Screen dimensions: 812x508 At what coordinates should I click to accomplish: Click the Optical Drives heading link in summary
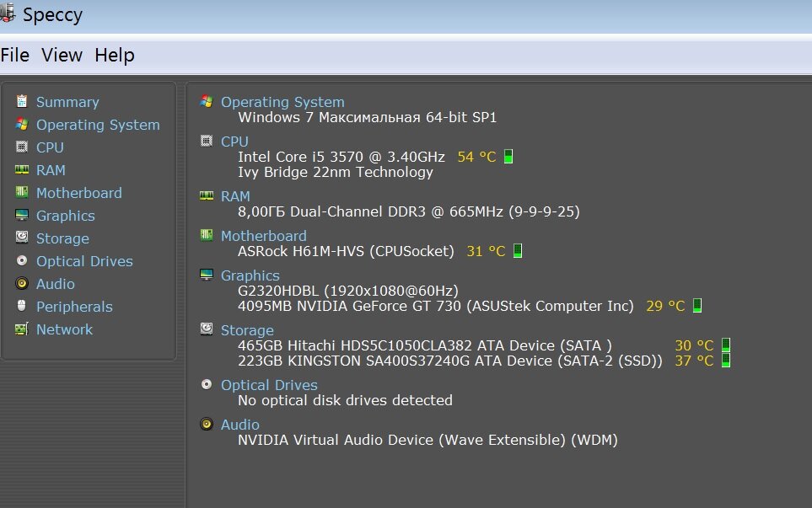269,385
